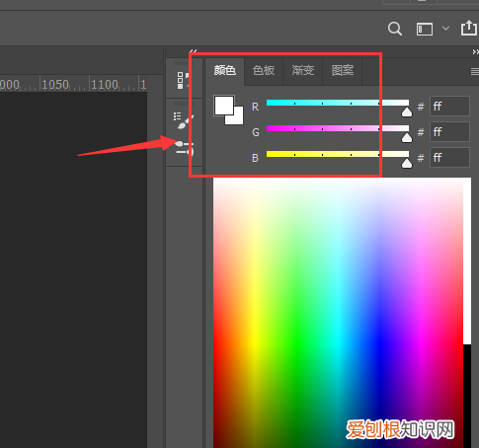Screen dimensions: 479x448
Task: Open the brush settings panel icon
Action: pos(184,120)
